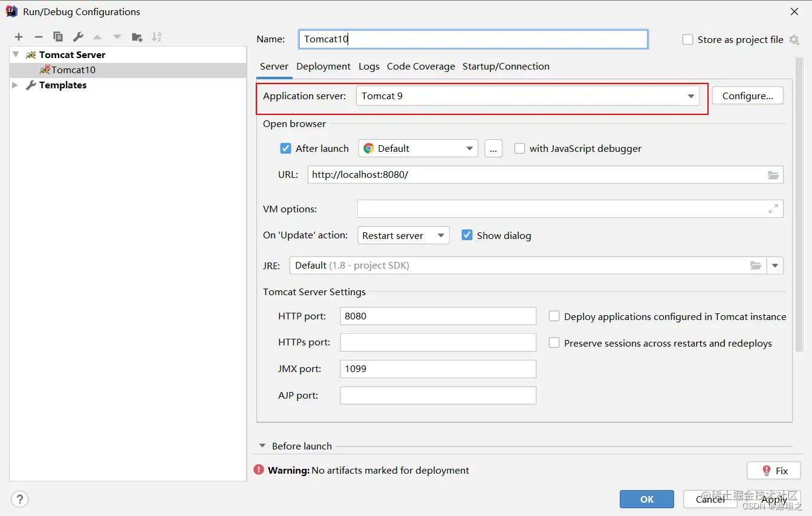Click browser ellipsis button
This screenshot has width=812, height=516.
pyautogui.click(x=493, y=148)
